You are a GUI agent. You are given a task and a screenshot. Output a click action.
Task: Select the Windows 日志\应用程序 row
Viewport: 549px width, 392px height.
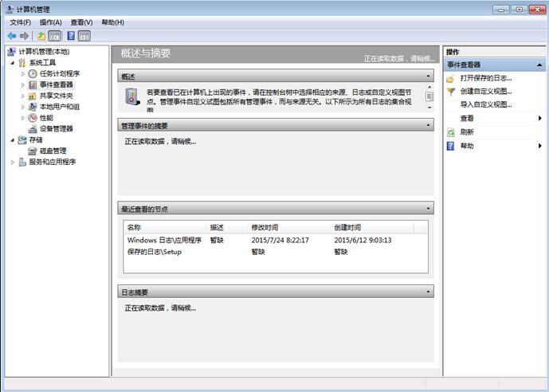[276, 240]
